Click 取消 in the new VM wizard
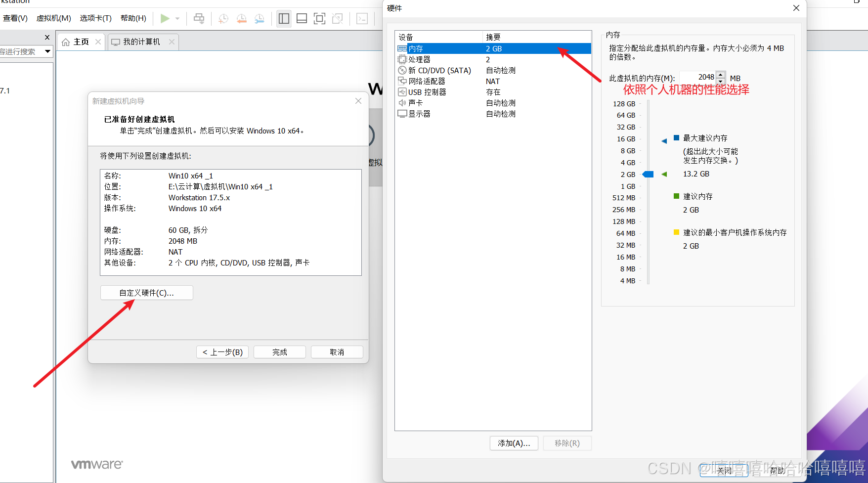 pos(337,352)
